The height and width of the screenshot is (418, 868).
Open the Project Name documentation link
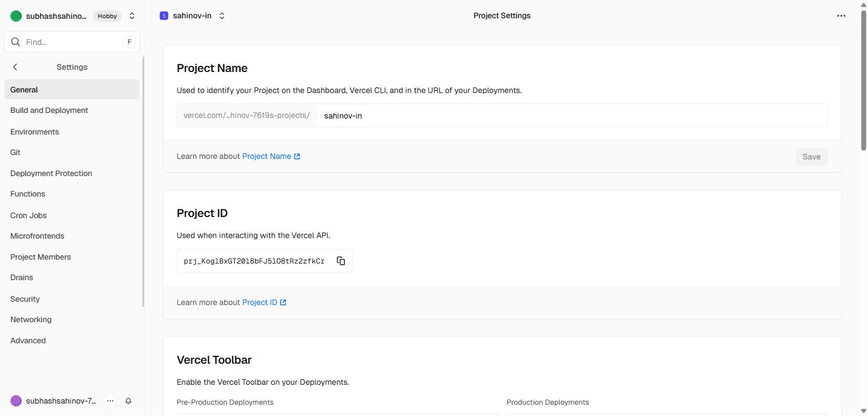tap(271, 156)
